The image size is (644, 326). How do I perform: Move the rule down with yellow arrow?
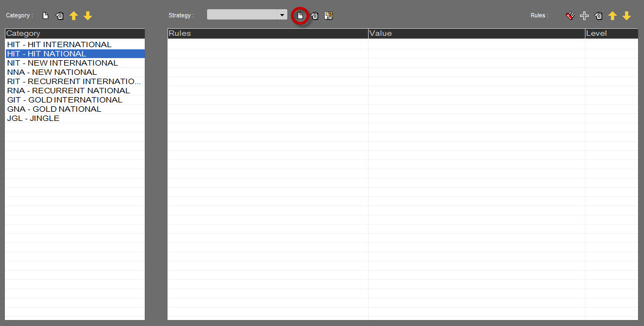(627, 16)
